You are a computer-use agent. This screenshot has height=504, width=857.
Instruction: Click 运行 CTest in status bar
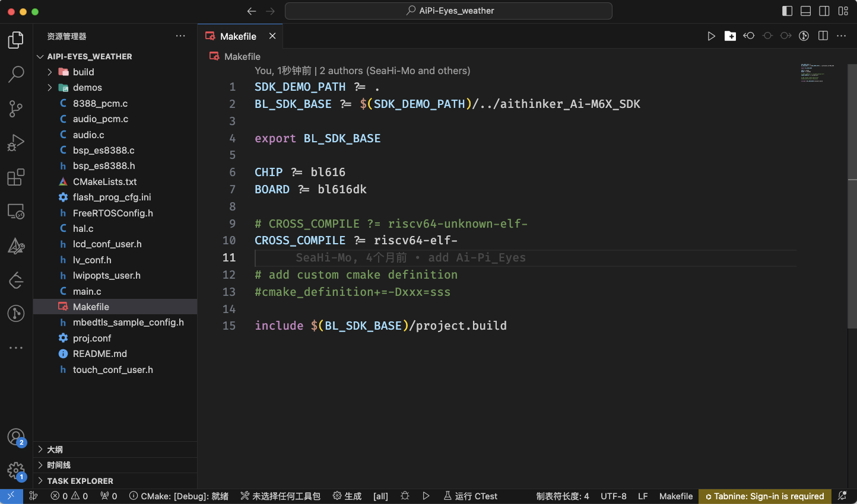[471, 496]
